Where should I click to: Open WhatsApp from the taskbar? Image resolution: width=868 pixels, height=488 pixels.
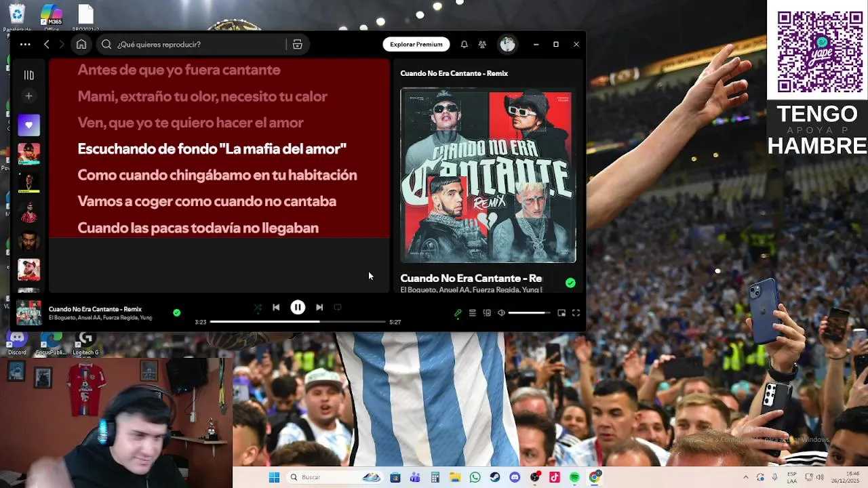(x=475, y=477)
